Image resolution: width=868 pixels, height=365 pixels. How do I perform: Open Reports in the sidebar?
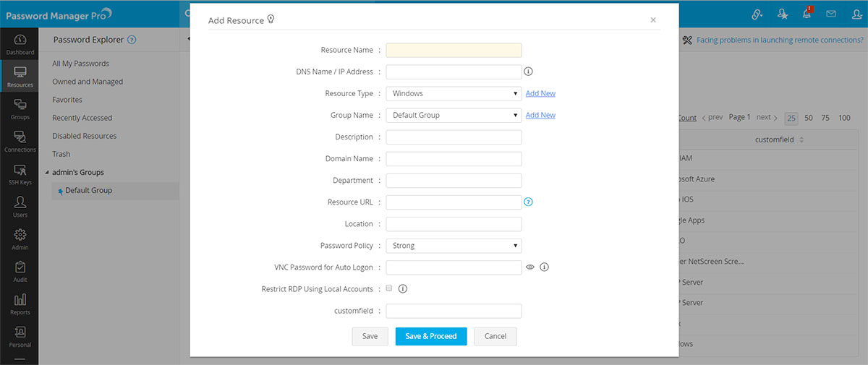point(20,304)
